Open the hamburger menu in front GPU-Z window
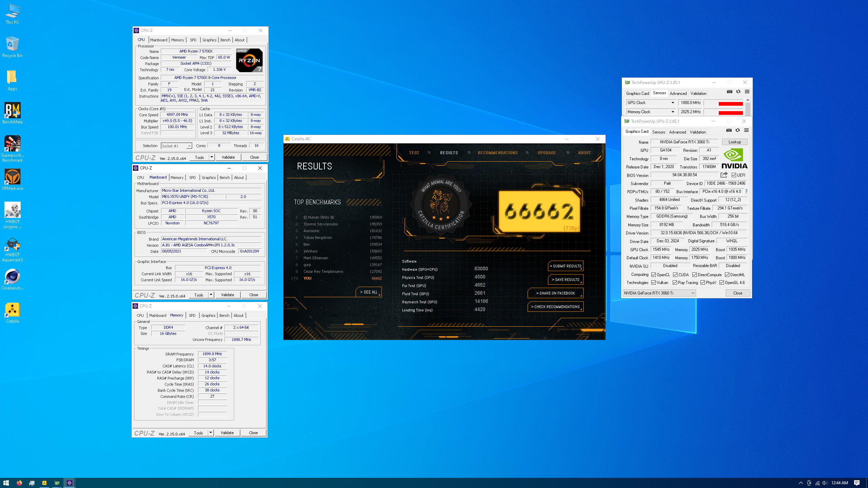The width and height of the screenshot is (868, 488). (746, 130)
